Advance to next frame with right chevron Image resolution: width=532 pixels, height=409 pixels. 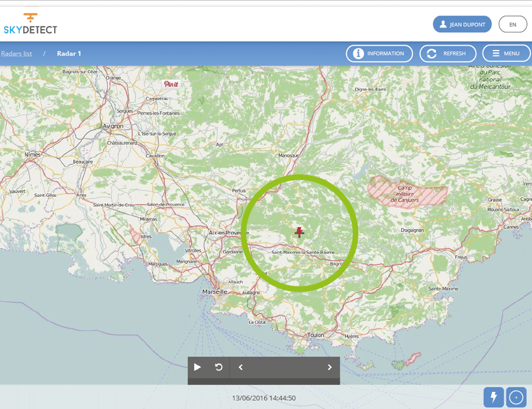[329, 367]
